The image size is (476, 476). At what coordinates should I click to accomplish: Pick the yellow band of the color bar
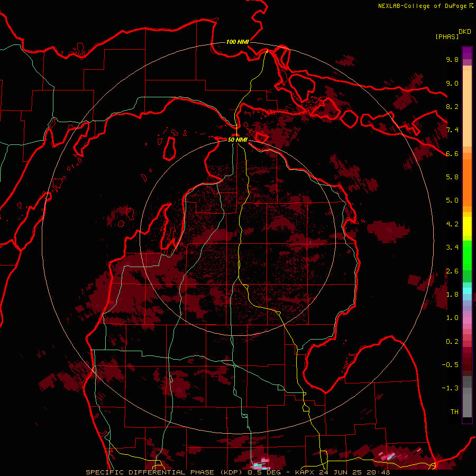click(467, 226)
